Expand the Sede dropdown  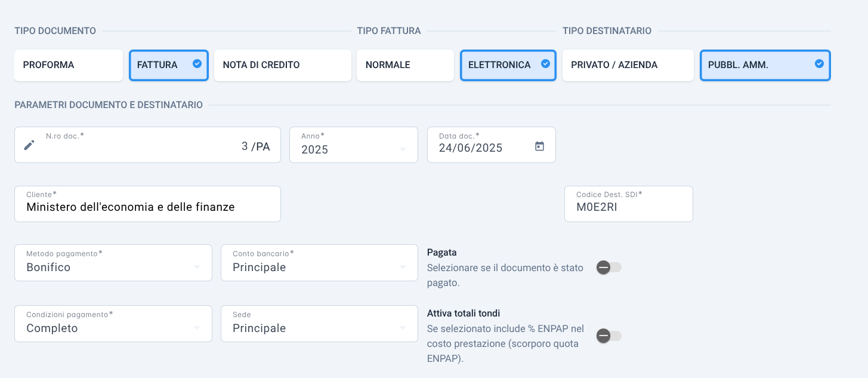(319, 324)
